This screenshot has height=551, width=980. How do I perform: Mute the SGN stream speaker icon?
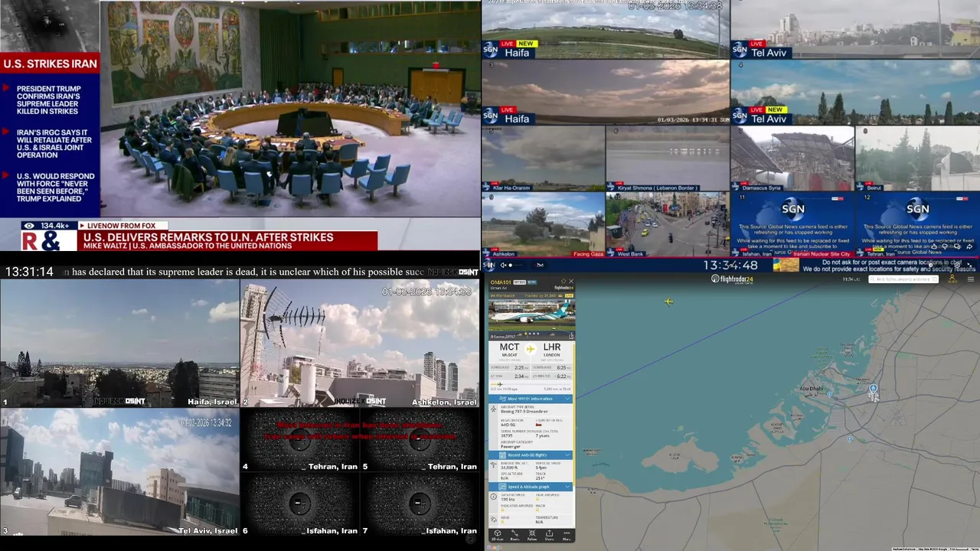coord(503,265)
